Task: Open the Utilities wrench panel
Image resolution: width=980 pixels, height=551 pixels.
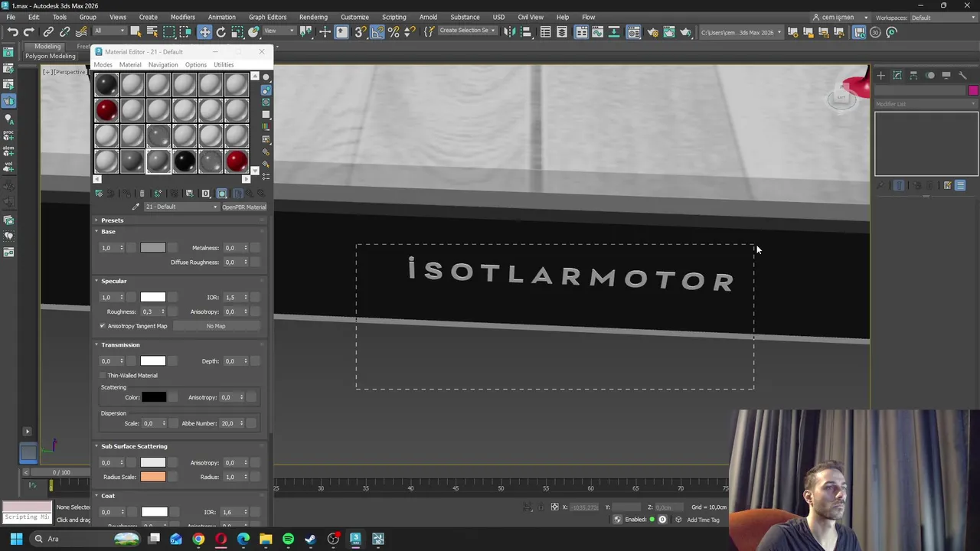Action: tap(962, 75)
